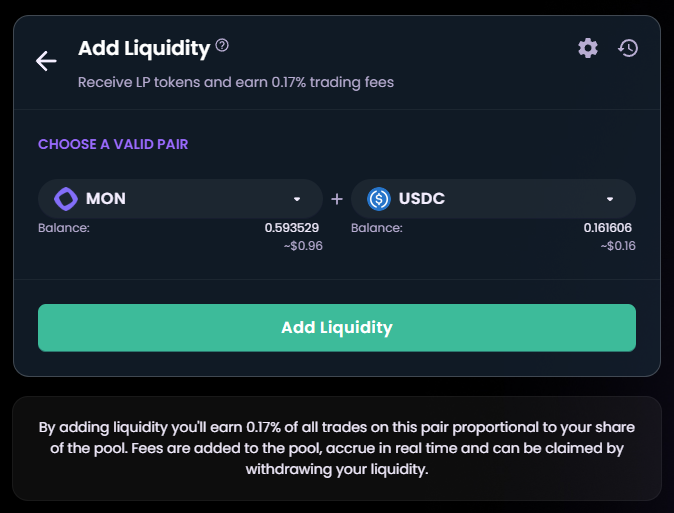Click the ~$0.16 USDC value
Viewport: 674px width, 513px height.
[616, 246]
